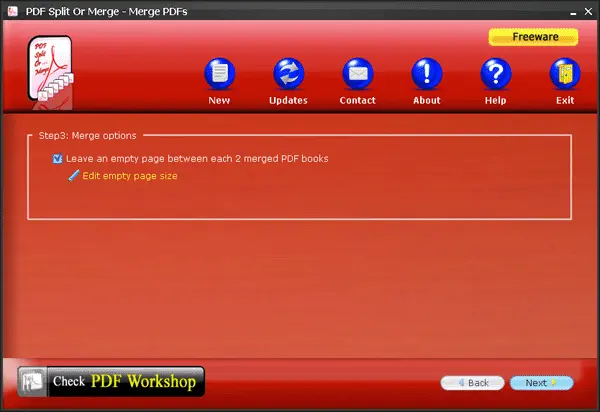Proceed with the Next button
Viewport: 600px width, 412px height.
pos(541,383)
